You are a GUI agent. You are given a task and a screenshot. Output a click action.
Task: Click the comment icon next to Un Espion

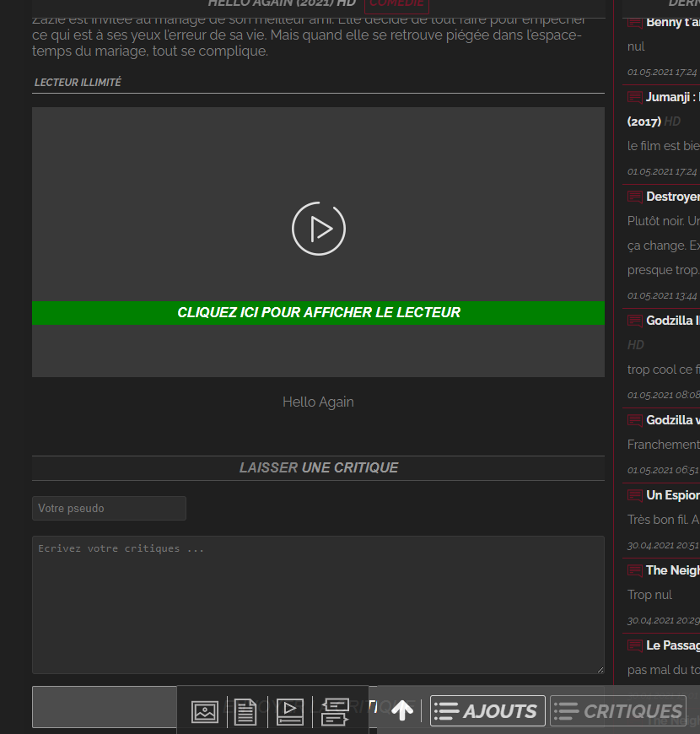point(635,496)
